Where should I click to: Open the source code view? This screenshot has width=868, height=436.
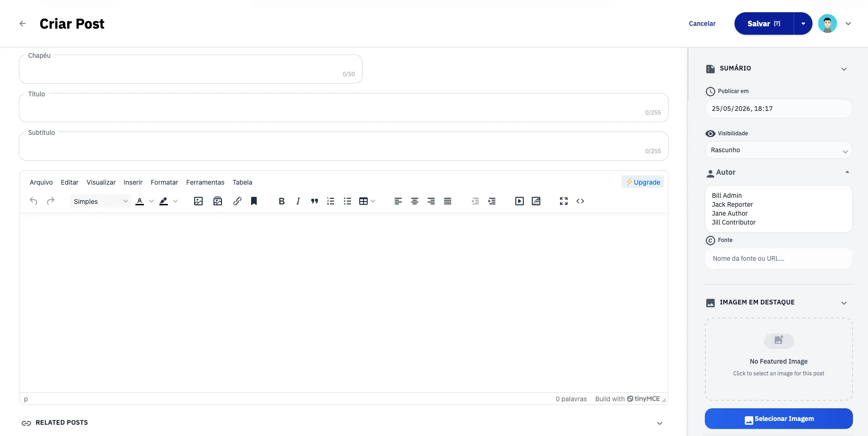580,201
